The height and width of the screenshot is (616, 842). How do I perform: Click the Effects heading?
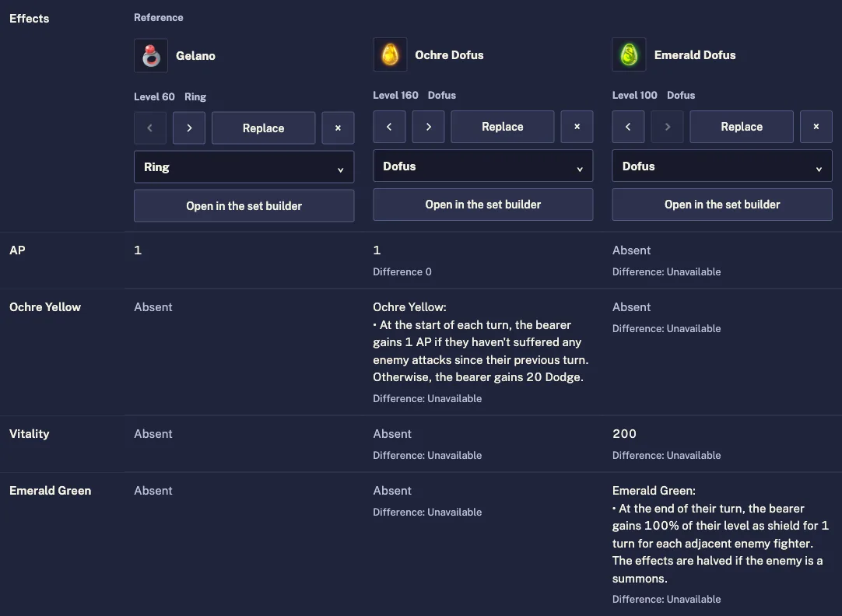[29, 18]
